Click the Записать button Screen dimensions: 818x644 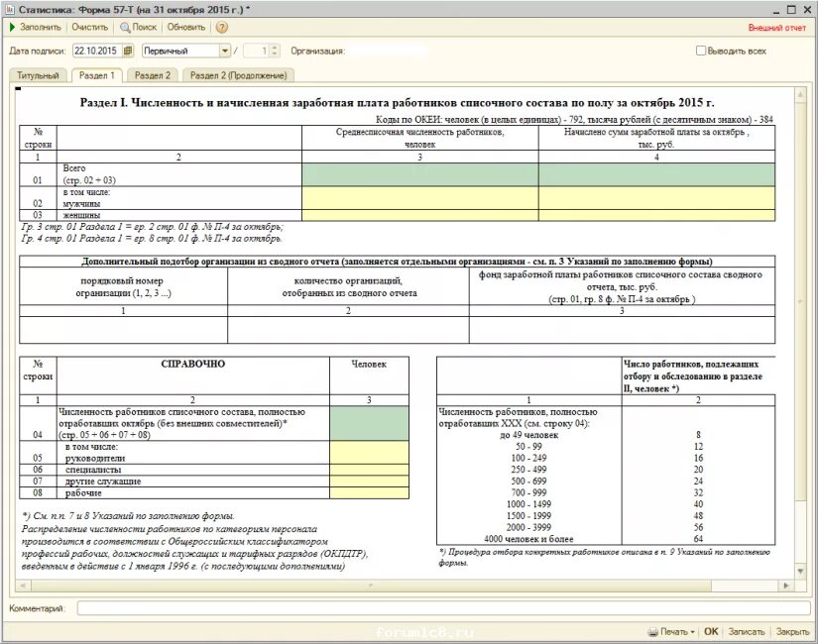(746, 631)
